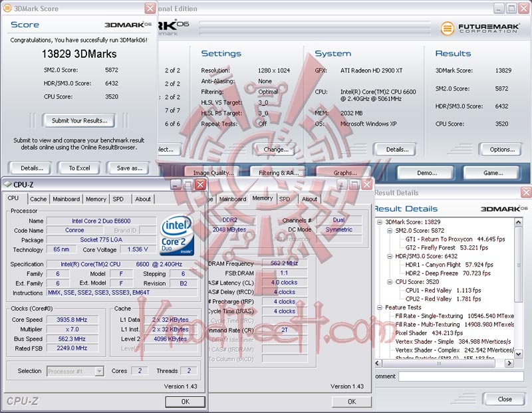This screenshot has width=532, height=413.
Task: Open Options under Results
Action: [x=502, y=150]
